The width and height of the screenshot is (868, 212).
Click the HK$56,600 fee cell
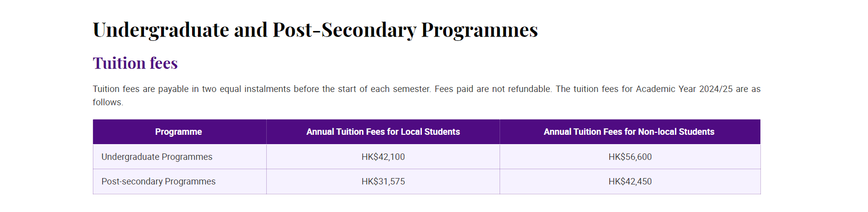[x=630, y=157]
